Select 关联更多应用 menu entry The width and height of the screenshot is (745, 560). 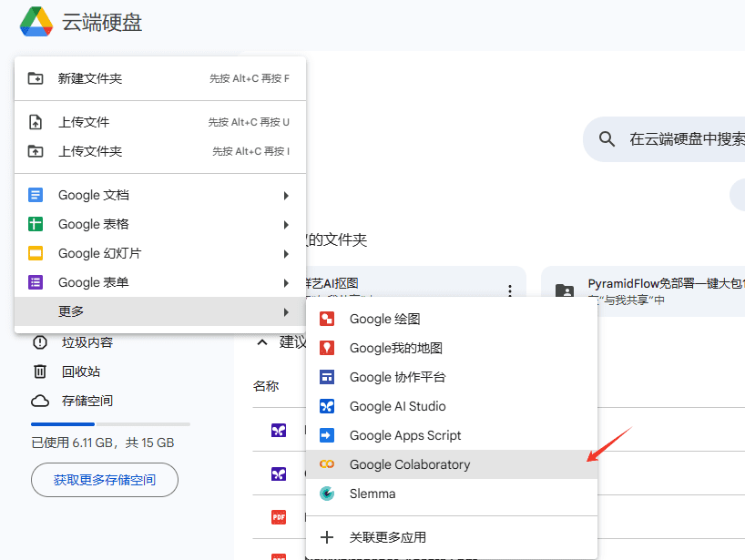pyautogui.click(x=452, y=537)
